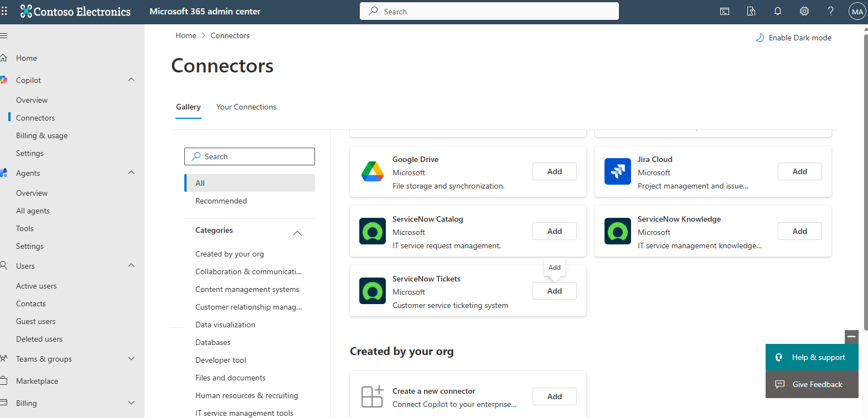
Task: Open Tools under Agents in sidebar
Action: pos(25,228)
